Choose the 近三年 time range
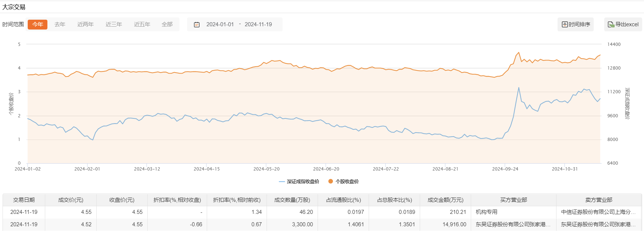Viewport: 644px width, 231px height. coord(114,24)
